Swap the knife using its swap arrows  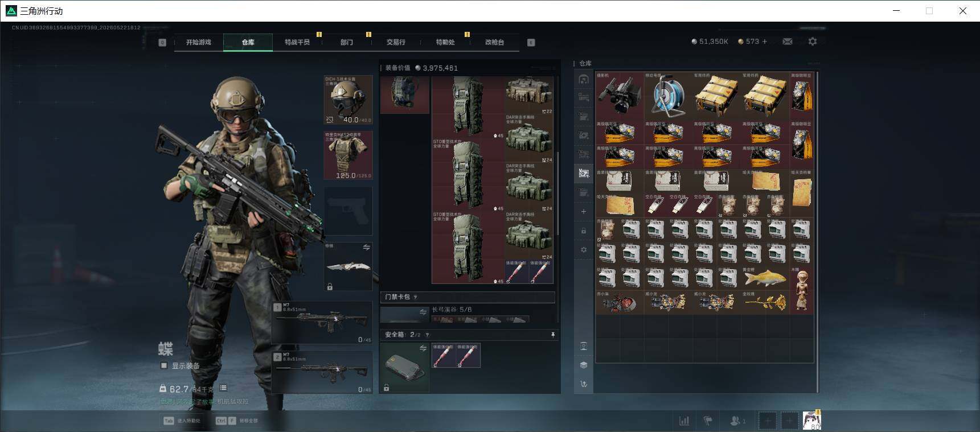[366, 248]
